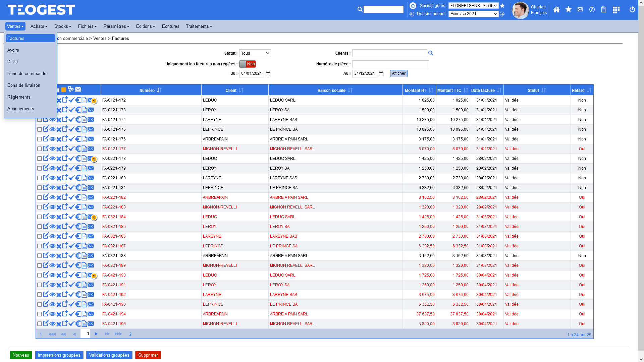The width and height of the screenshot is (644, 362).
Task: Expand Dossier annuel Exercice 2021 dropdown
Action: (x=473, y=14)
